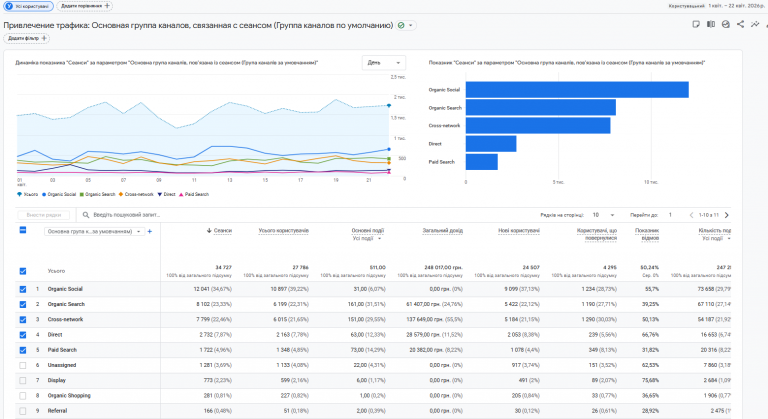The height and width of the screenshot is (419, 768).
Task: Click the Додати порівняння button
Action: 85,5
